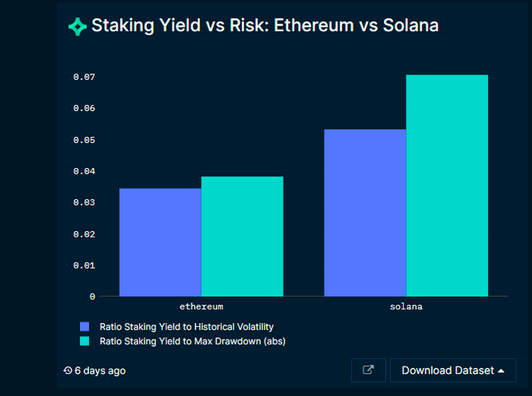Toggle Ratio Staking Yield to Historical Volatility legend
The width and height of the screenshot is (532, 396).
coord(186,327)
